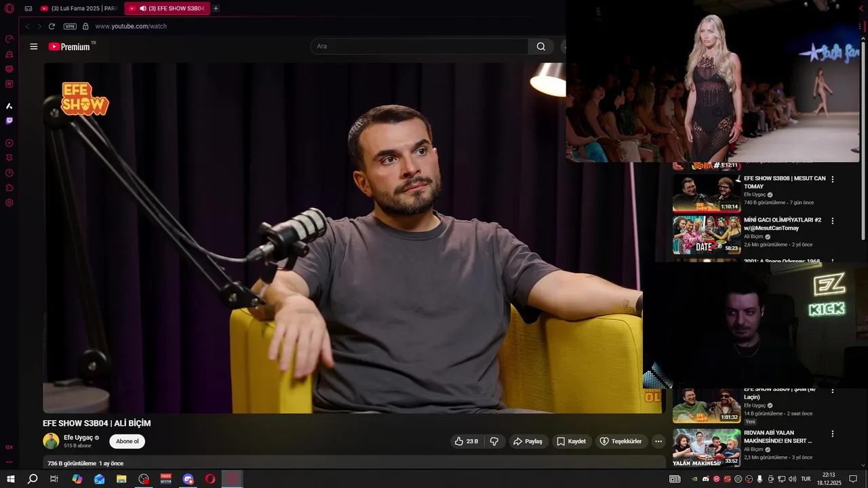The height and width of the screenshot is (488, 868).
Task: Open GX Cleaner broom icon in sidebar
Action: (x=9, y=54)
